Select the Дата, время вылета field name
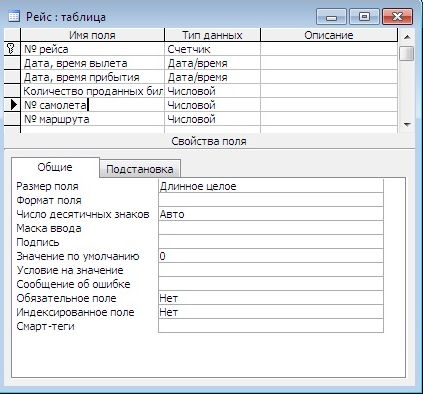Viewport: 423px width, 394px height. (x=92, y=63)
